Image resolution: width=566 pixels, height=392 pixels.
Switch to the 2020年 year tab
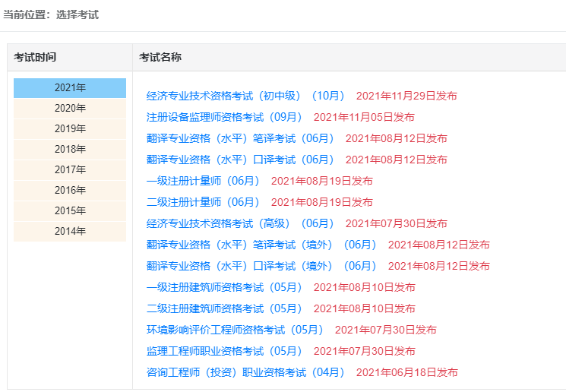click(x=70, y=108)
